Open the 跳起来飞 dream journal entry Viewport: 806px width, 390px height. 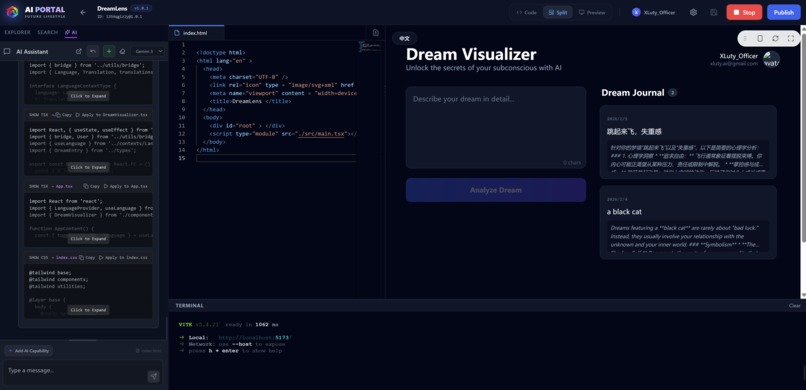(x=688, y=142)
